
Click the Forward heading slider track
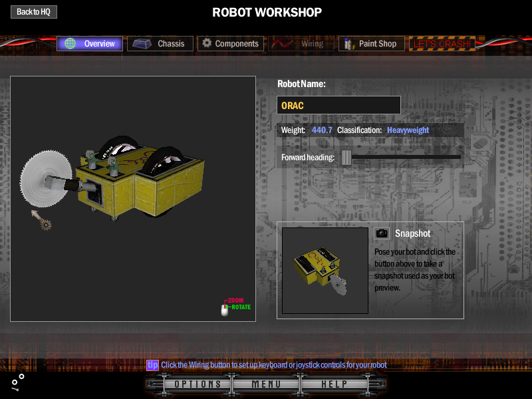tap(406, 157)
